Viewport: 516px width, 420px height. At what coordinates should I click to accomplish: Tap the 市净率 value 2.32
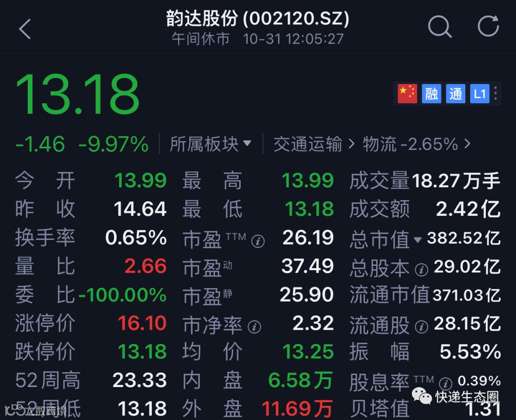[313, 323]
